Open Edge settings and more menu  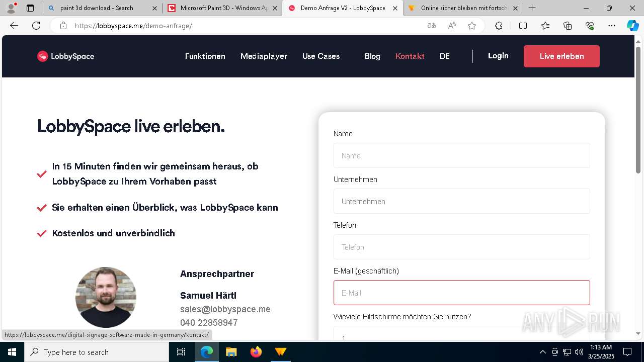tap(612, 26)
